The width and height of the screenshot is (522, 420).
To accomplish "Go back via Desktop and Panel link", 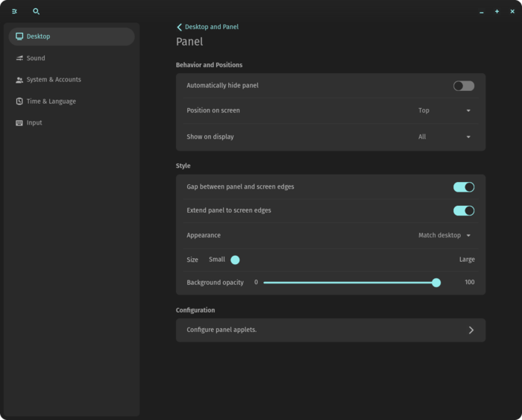I will (x=211, y=27).
